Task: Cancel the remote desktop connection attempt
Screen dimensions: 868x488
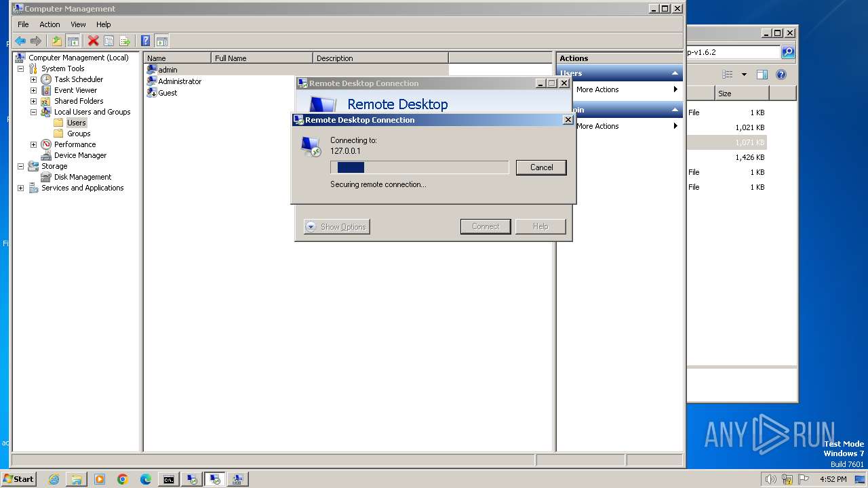Action: point(541,167)
